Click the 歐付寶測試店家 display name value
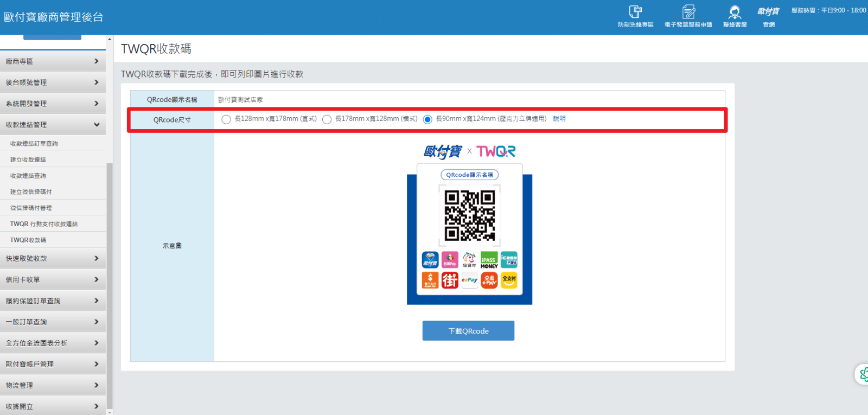This screenshot has height=415, width=868. click(240, 100)
